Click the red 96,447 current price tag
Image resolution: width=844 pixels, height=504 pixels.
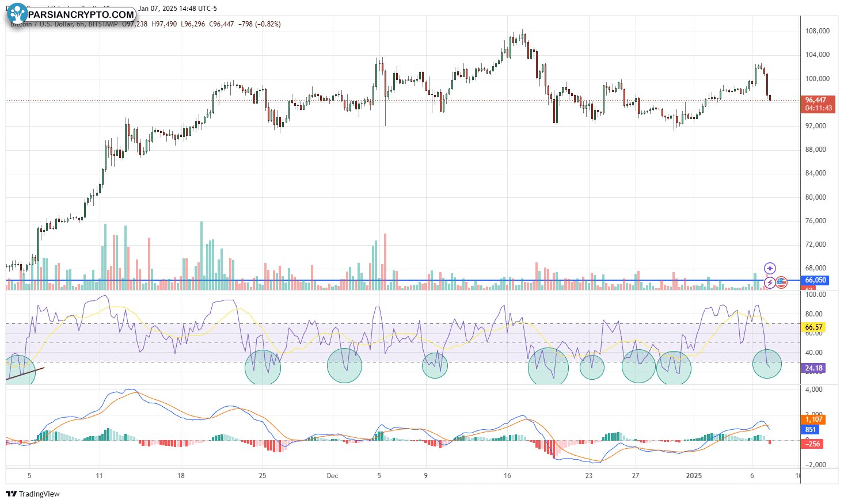pos(818,104)
